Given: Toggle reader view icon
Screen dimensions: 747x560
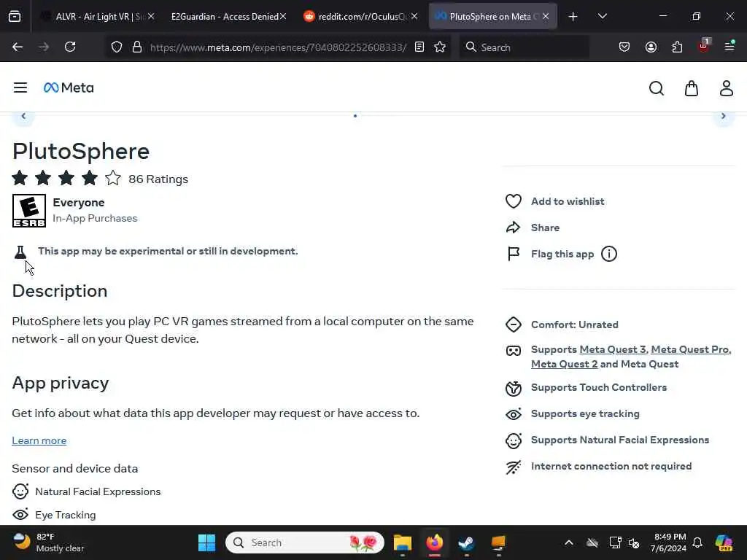Looking at the screenshot, I should tap(419, 47).
